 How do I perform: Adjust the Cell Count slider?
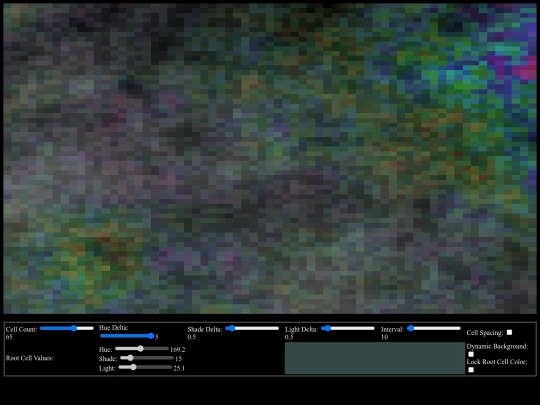[67, 328]
